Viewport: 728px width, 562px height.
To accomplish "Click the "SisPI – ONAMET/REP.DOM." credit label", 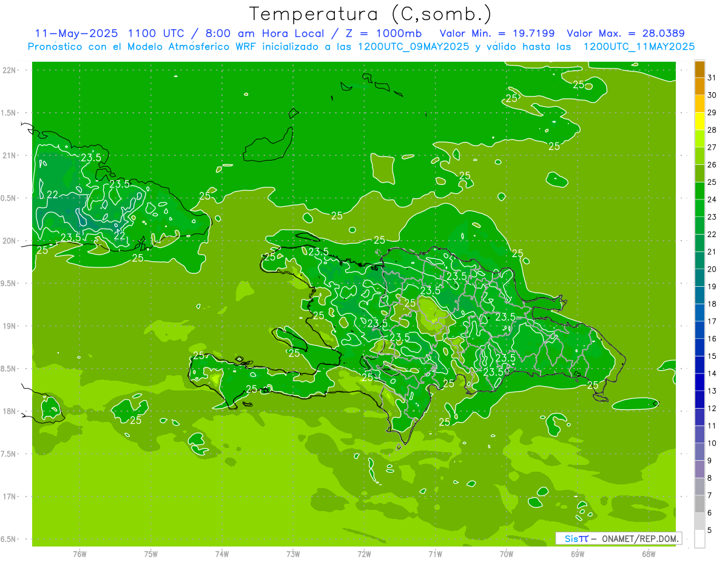I will pos(619,538).
